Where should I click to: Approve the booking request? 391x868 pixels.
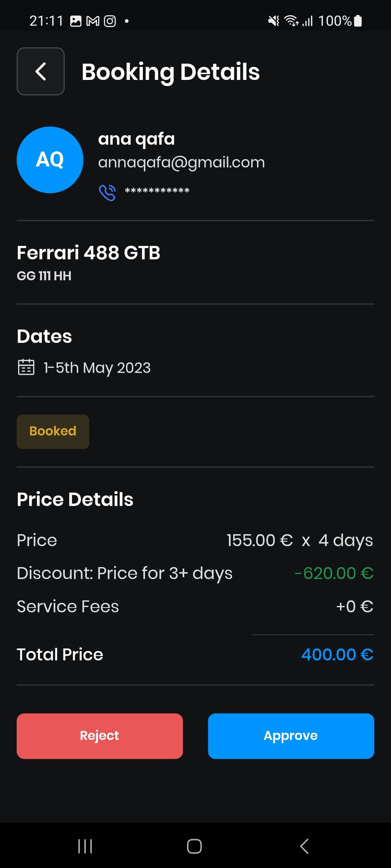pyautogui.click(x=291, y=736)
